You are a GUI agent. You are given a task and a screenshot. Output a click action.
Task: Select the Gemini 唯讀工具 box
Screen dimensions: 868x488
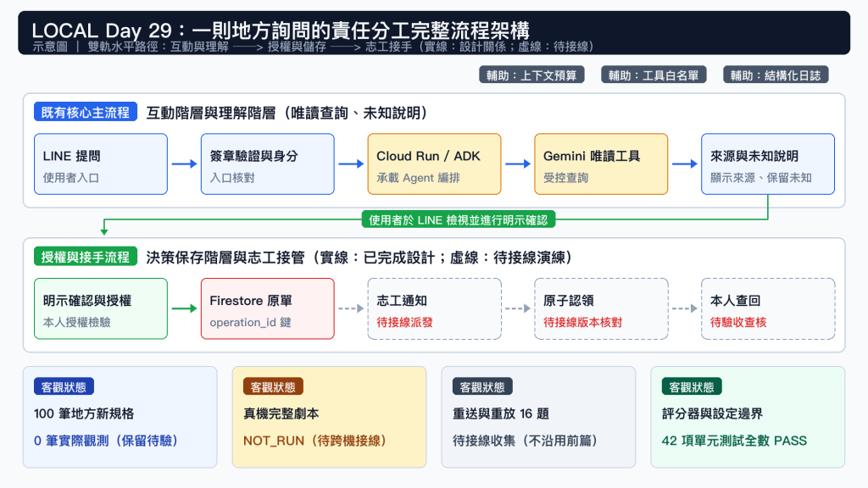(601, 164)
